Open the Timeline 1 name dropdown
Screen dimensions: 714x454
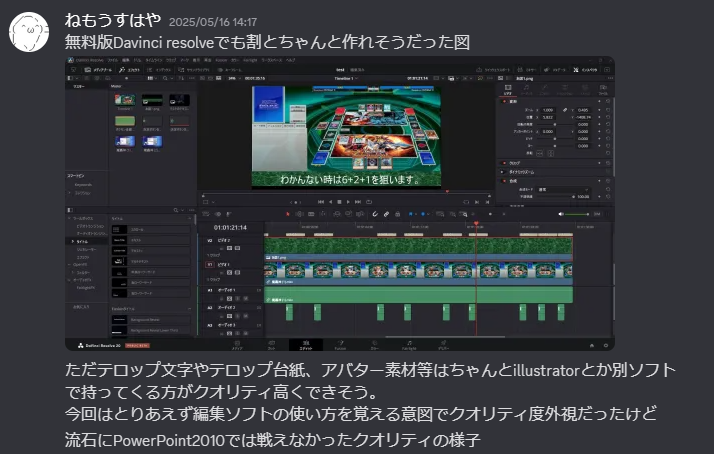coord(347,78)
